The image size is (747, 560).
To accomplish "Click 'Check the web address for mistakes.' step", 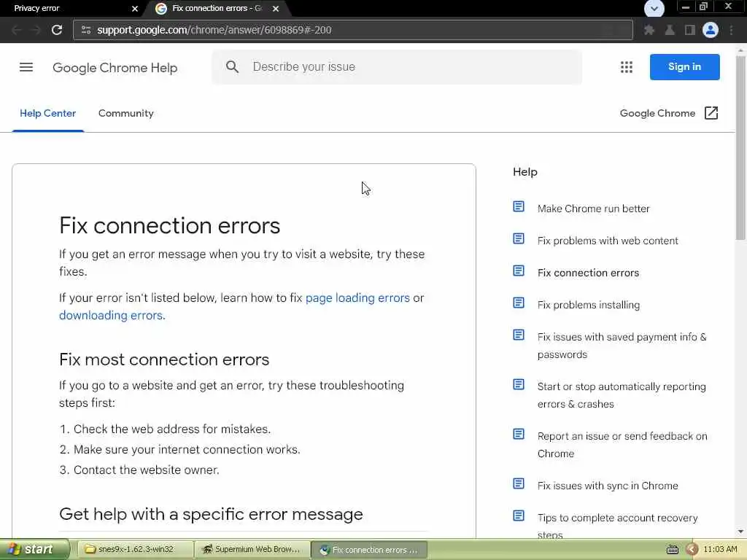I will pyautogui.click(x=172, y=429).
